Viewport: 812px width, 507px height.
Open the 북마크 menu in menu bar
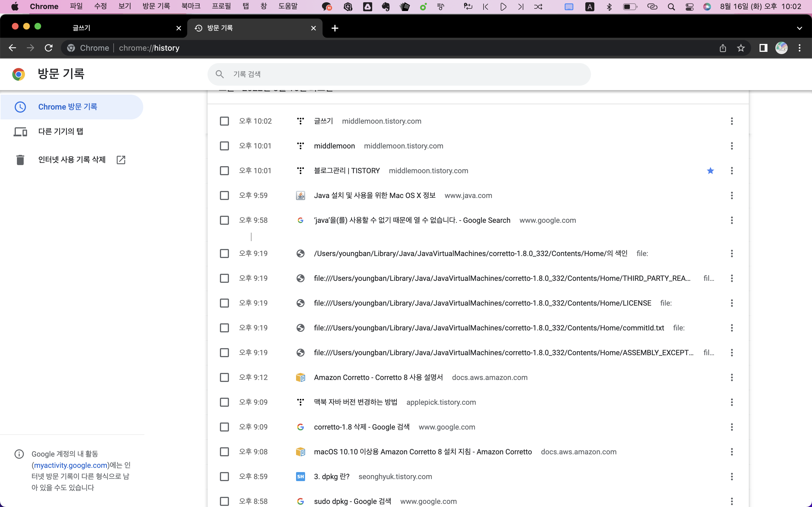(x=191, y=6)
